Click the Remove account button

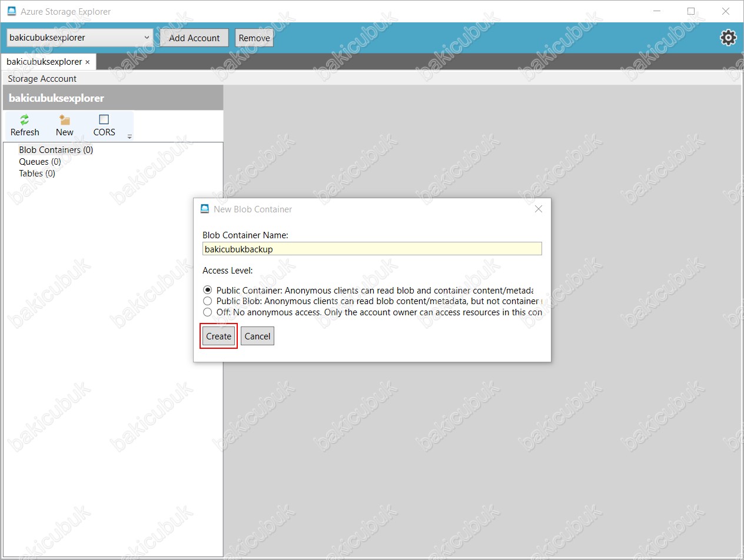[x=254, y=38]
